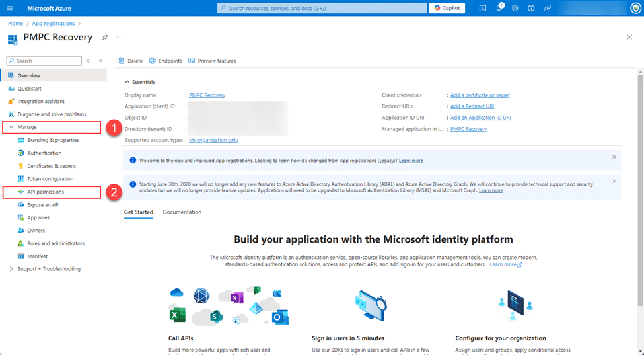644x355 pixels.
Task: Click the Copilot button
Action: pyautogui.click(x=447, y=8)
